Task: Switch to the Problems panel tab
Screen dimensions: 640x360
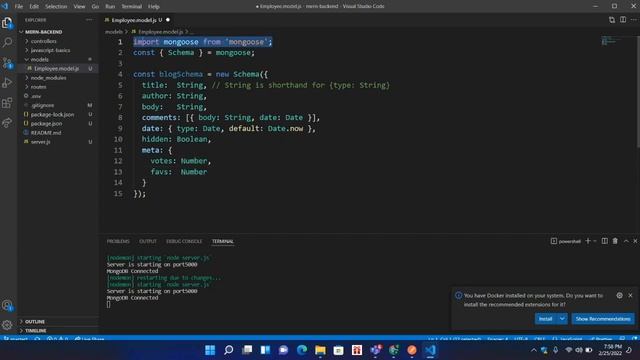Action: click(x=118, y=241)
